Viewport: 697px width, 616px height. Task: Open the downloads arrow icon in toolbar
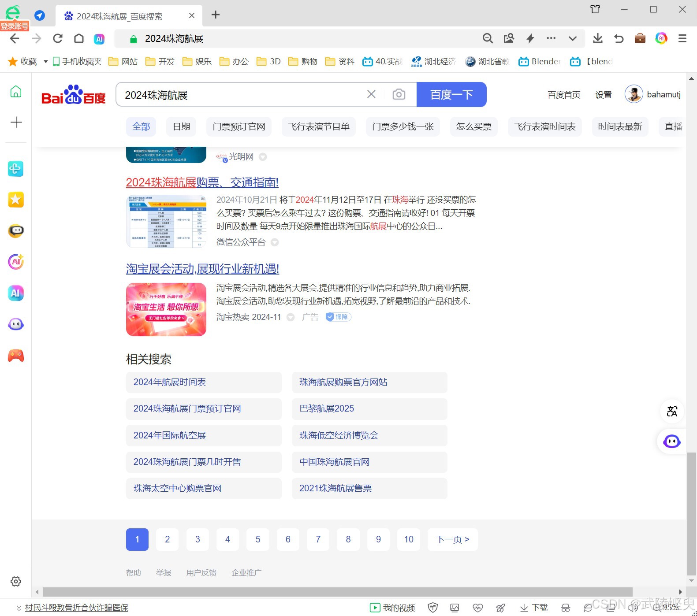pyautogui.click(x=598, y=38)
